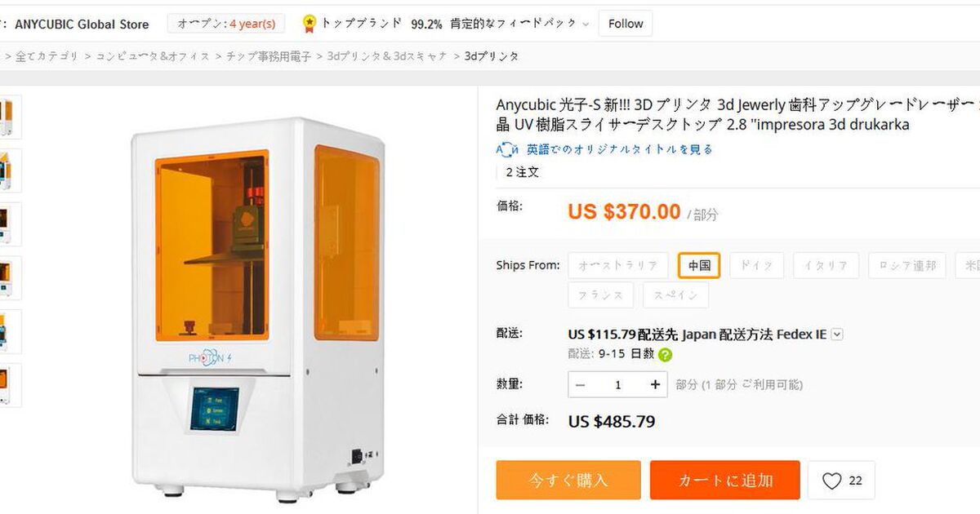
Task: Select オーストラリア ships-from option
Action: (x=618, y=265)
